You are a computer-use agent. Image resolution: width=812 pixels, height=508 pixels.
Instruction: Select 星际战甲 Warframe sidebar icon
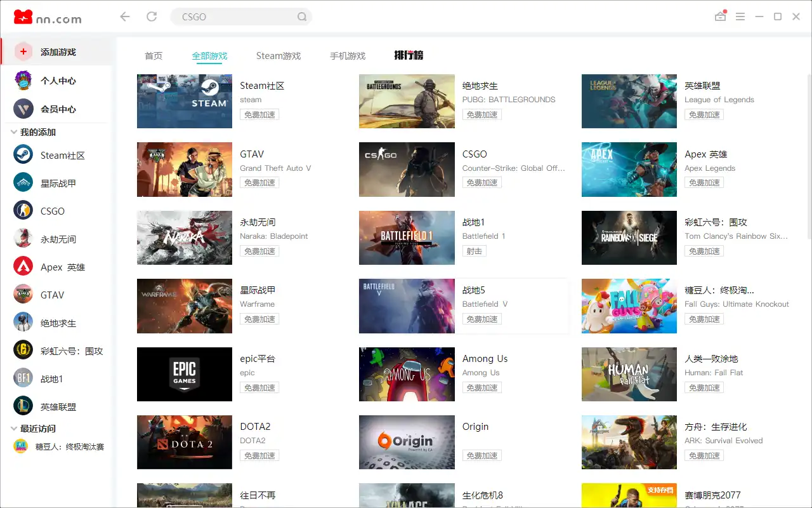pyautogui.click(x=23, y=183)
